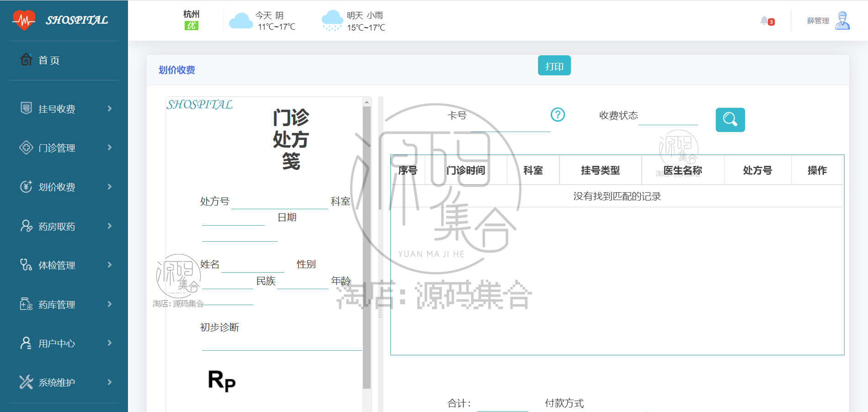The height and width of the screenshot is (412, 868).
Task: Click the 薛管理 user name
Action: [x=818, y=21]
